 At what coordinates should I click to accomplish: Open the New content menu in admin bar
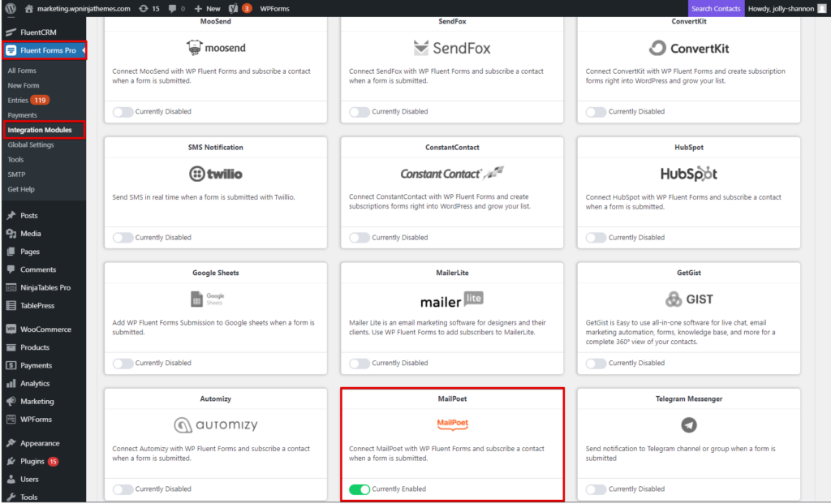207,8
